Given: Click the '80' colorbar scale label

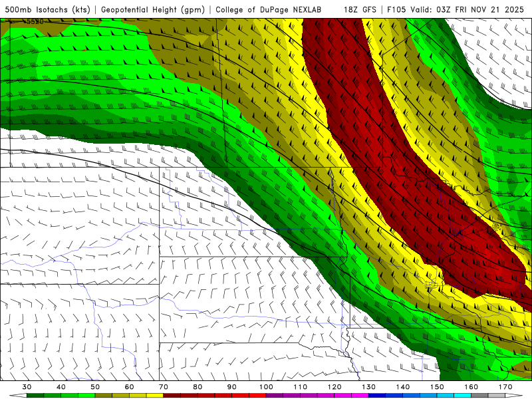Looking at the screenshot, I should click(198, 387).
